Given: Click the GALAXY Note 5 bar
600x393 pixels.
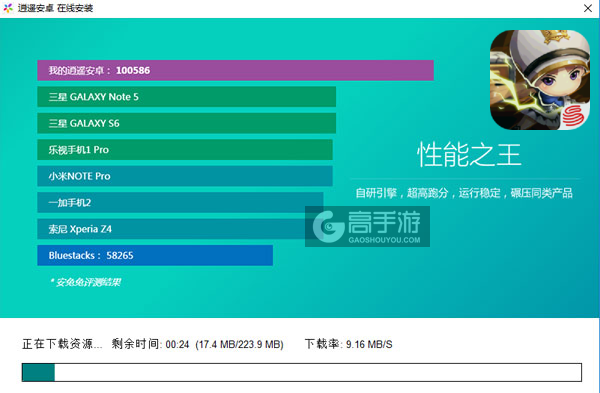Looking at the screenshot, I should pos(187,97).
